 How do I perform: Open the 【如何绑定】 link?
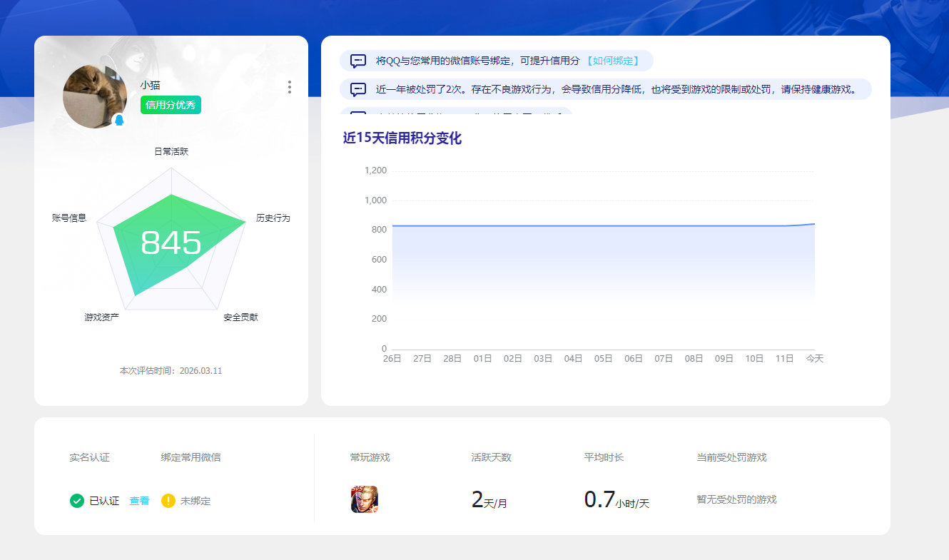coord(610,61)
